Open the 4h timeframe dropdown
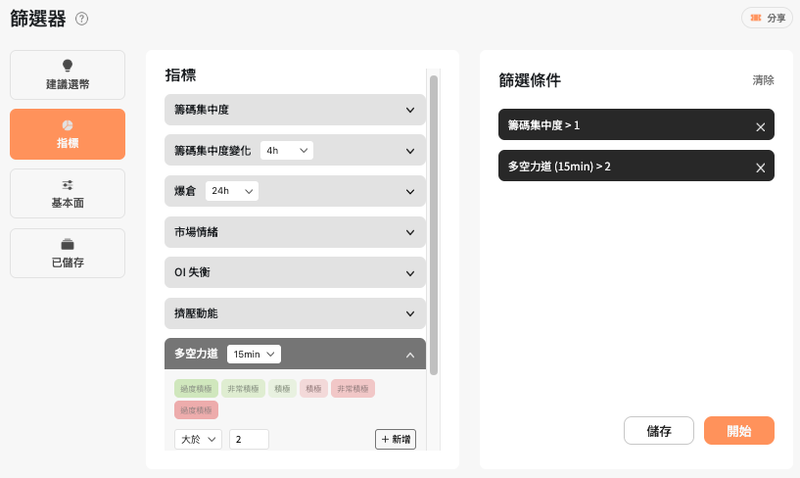This screenshot has width=800, height=478. pyautogui.click(x=286, y=150)
